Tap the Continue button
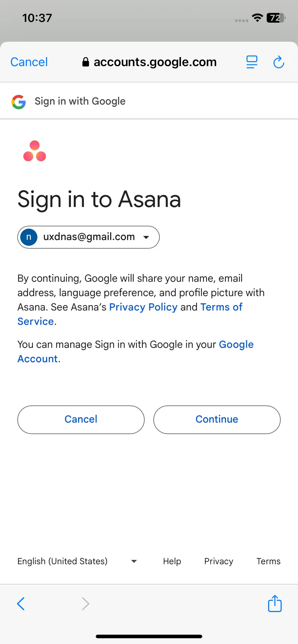 (217, 420)
